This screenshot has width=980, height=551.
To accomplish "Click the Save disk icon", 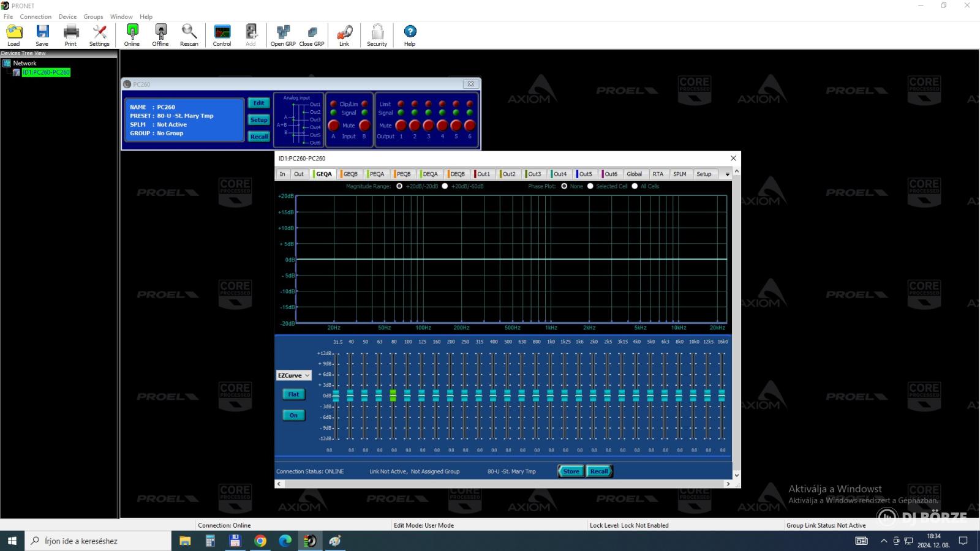I will tap(42, 32).
